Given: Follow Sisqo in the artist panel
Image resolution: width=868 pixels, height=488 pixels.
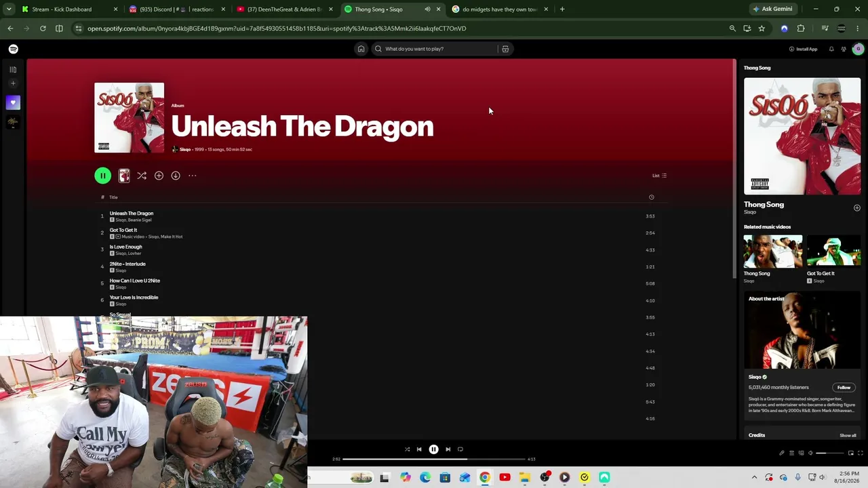Looking at the screenshot, I should click(844, 388).
